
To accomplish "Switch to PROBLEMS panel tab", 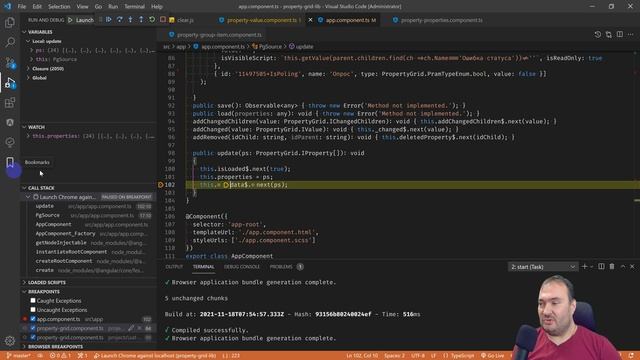I will click(x=281, y=267).
